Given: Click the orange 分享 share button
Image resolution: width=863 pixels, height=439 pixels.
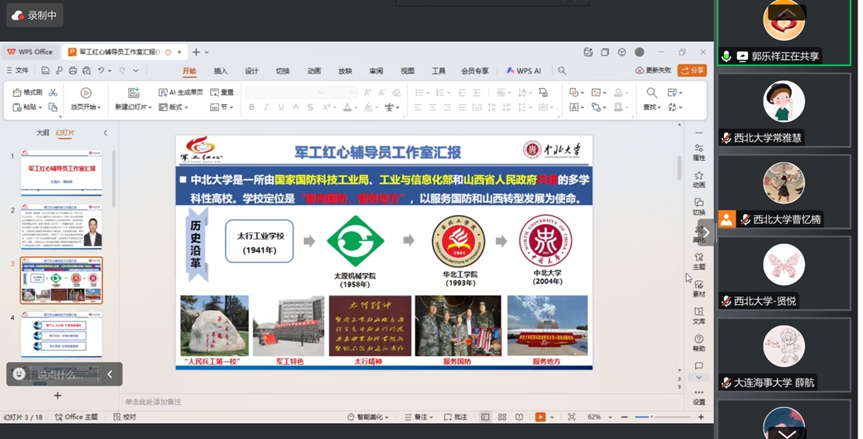Looking at the screenshot, I should point(691,71).
